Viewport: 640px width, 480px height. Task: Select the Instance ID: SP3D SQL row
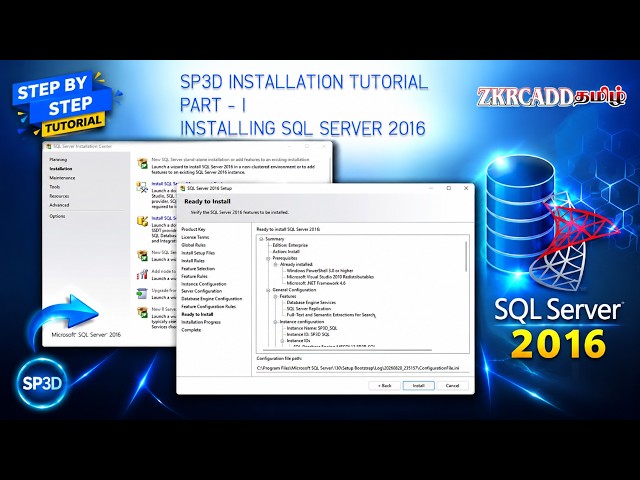(x=308, y=334)
